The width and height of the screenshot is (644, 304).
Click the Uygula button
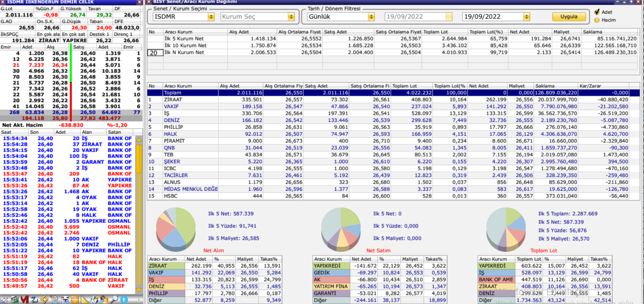[x=569, y=17]
